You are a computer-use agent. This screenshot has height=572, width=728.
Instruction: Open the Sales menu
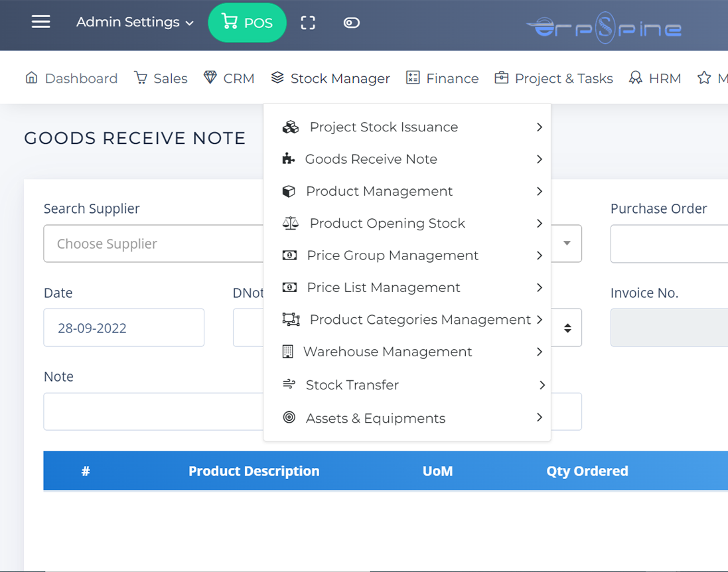pyautogui.click(x=161, y=78)
